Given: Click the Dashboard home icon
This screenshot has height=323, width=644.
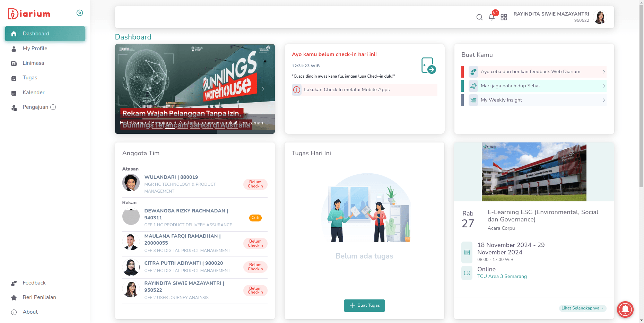Looking at the screenshot, I should coord(14,34).
